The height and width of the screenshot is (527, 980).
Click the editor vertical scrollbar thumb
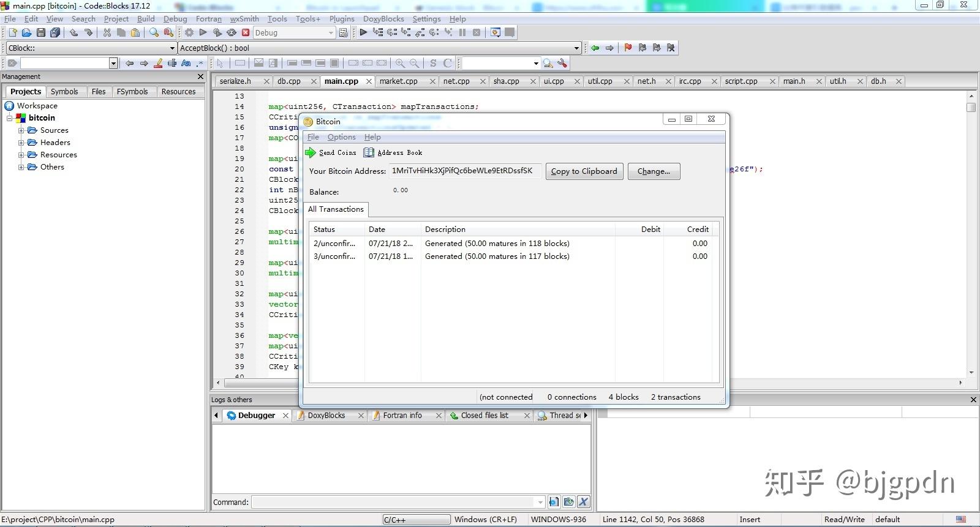971,107
